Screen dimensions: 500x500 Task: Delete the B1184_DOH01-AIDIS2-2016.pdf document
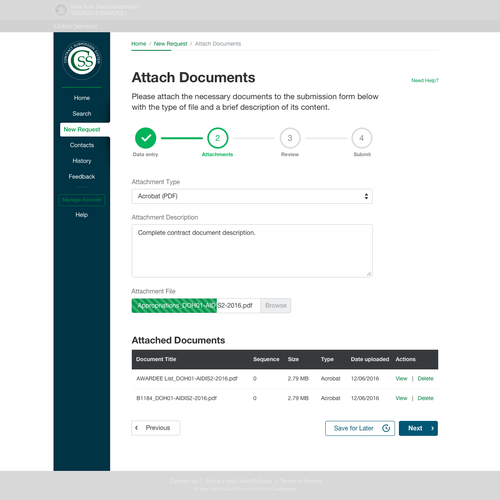click(426, 398)
